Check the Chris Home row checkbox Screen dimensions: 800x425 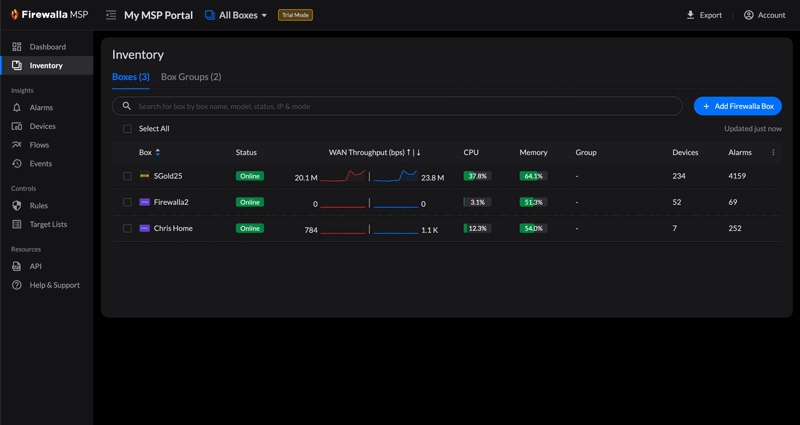(127, 229)
